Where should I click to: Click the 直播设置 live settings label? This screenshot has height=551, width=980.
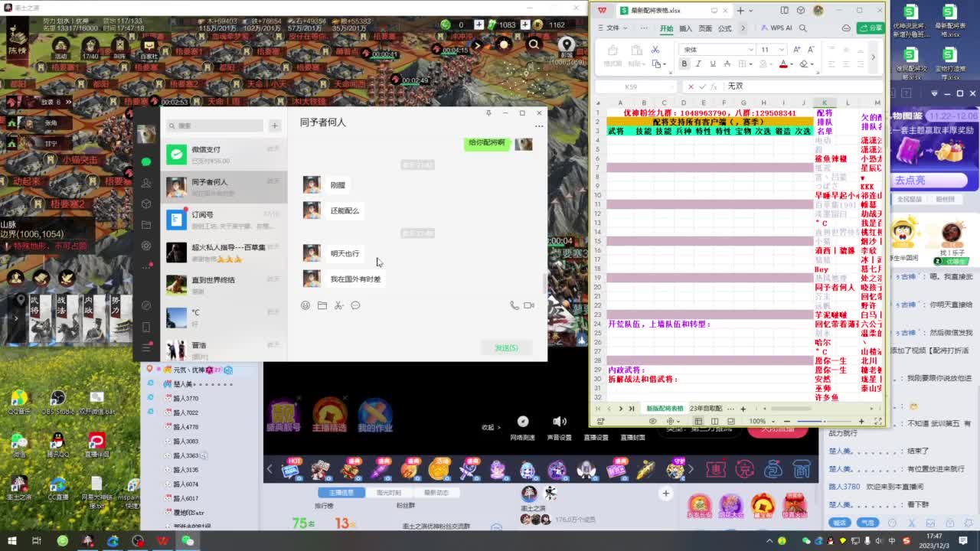coord(596,438)
